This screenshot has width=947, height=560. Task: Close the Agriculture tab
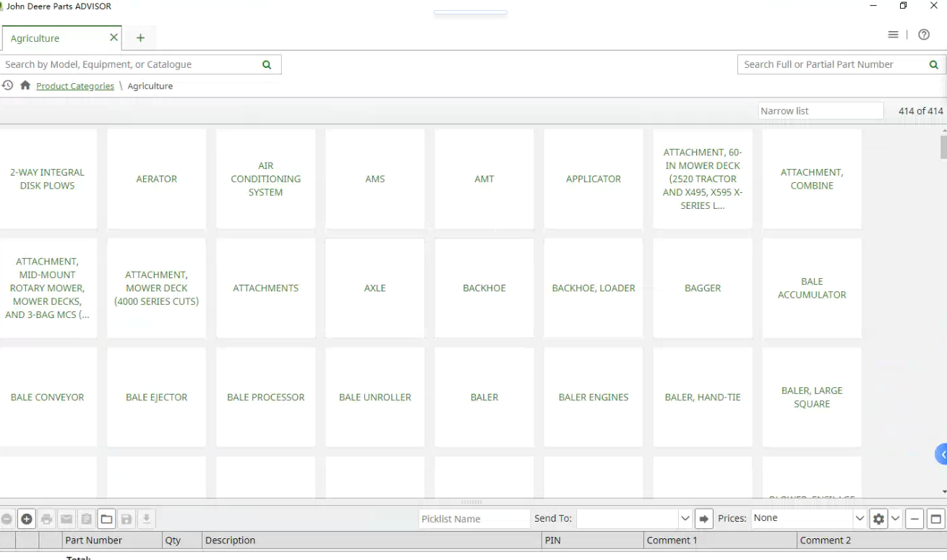tap(113, 38)
